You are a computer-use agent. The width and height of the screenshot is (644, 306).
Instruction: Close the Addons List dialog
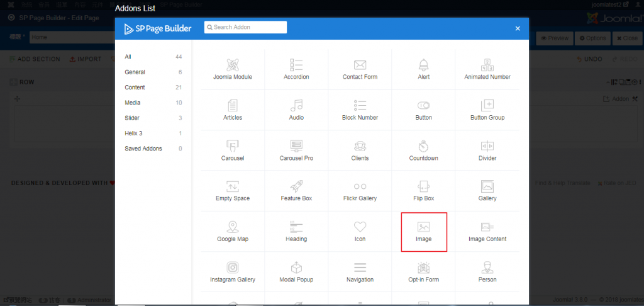pos(518,28)
